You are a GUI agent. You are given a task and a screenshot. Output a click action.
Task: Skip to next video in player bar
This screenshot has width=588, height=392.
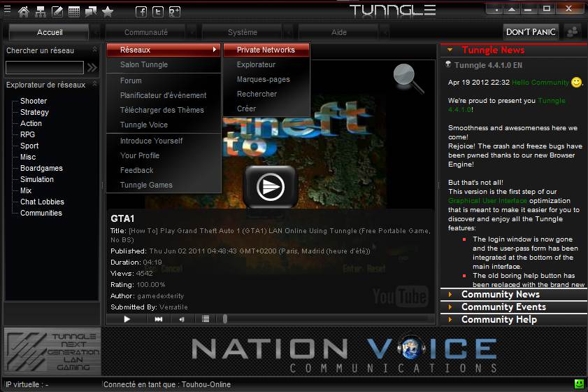pos(159,319)
